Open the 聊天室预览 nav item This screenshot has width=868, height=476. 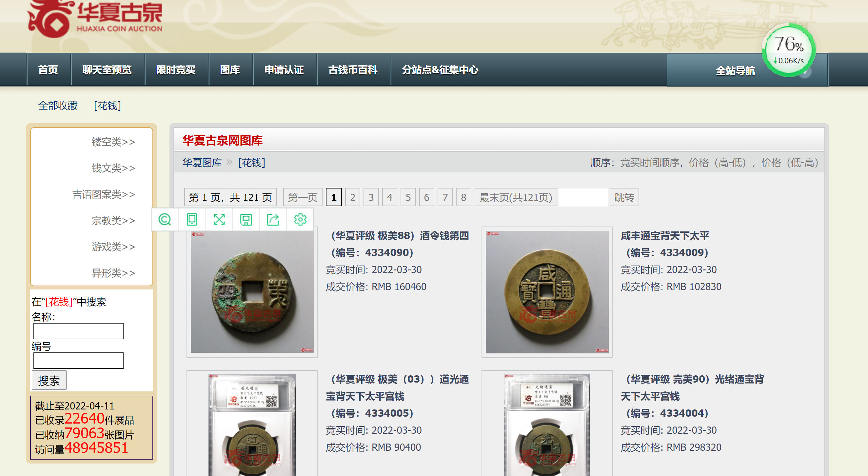coord(107,70)
